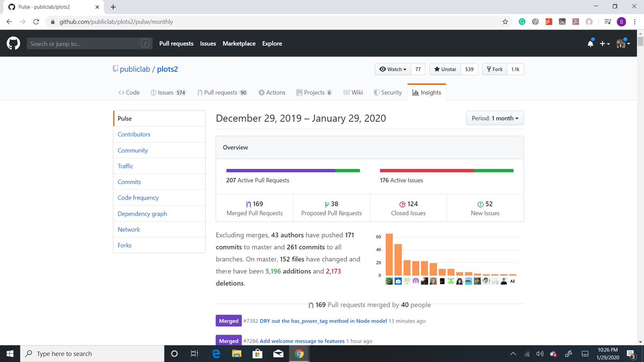Image resolution: width=644 pixels, height=362 pixels.
Task: Open Windows Start menu
Action: [x=10, y=353]
